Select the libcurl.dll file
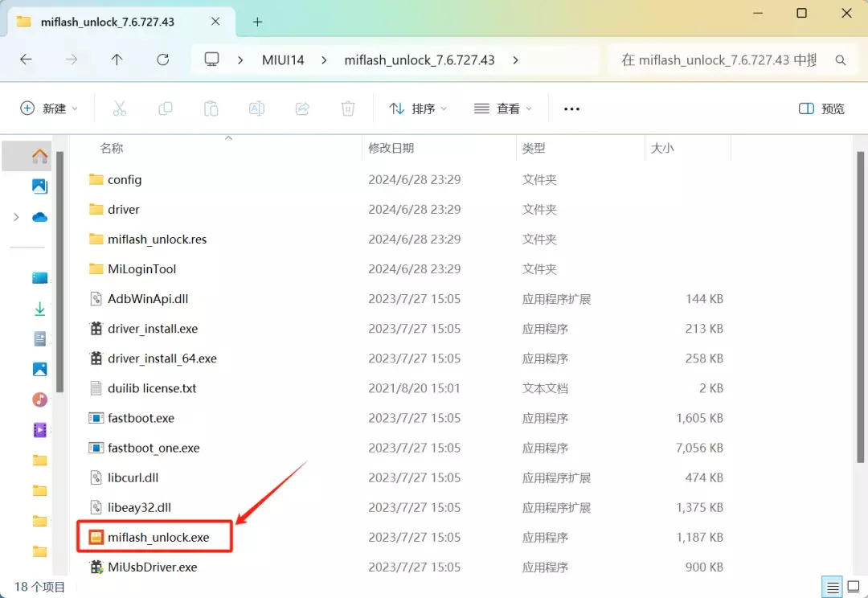 (x=133, y=478)
